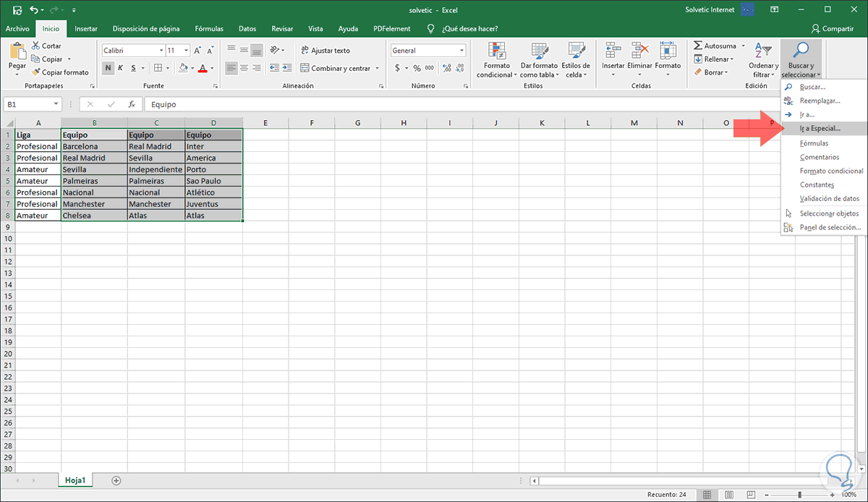Screen dimensions: 868x502
Task: Choose Panel de selección... menu entry
Action: point(823,227)
